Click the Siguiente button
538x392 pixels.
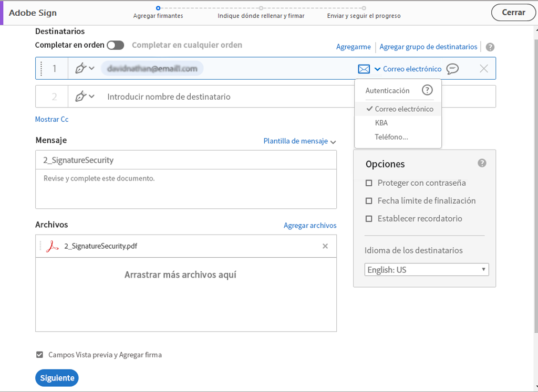(x=56, y=378)
